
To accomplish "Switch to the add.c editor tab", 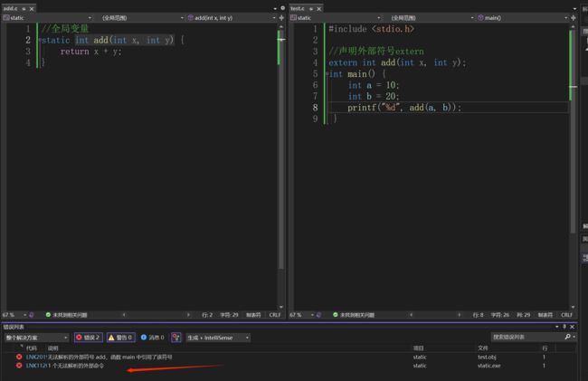I will tap(10, 8).
